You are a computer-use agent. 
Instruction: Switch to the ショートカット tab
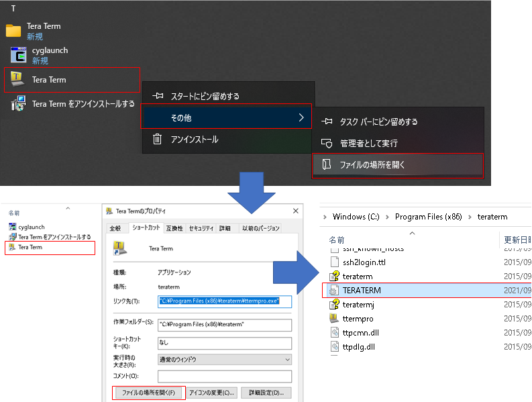click(146, 228)
